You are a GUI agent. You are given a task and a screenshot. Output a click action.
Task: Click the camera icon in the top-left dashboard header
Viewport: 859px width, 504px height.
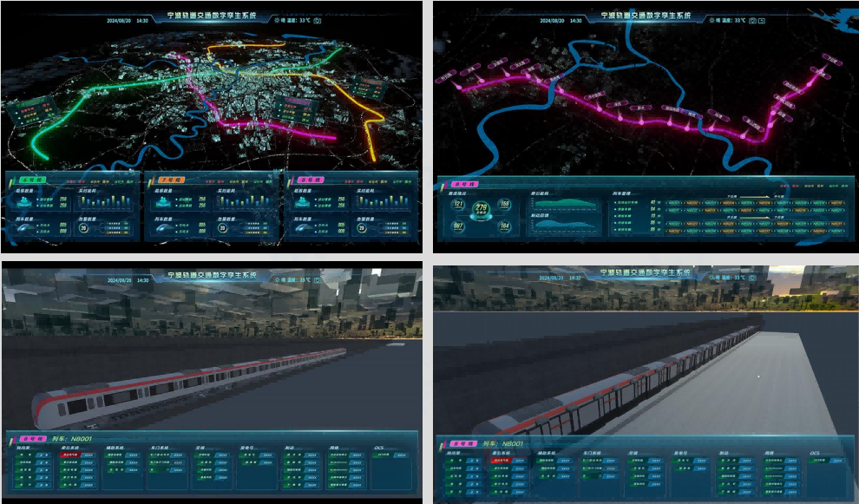pos(317,20)
